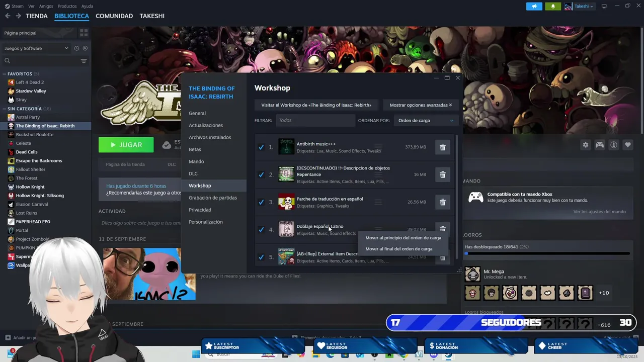Click drag handle on Antibirth music+++ row
644x362 pixels.
[x=378, y=147]
